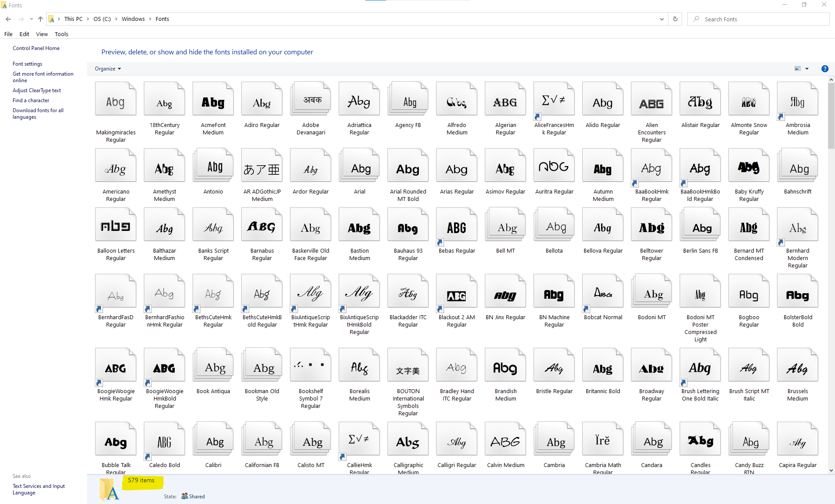Click the change view icon

(x=798, y=69)
